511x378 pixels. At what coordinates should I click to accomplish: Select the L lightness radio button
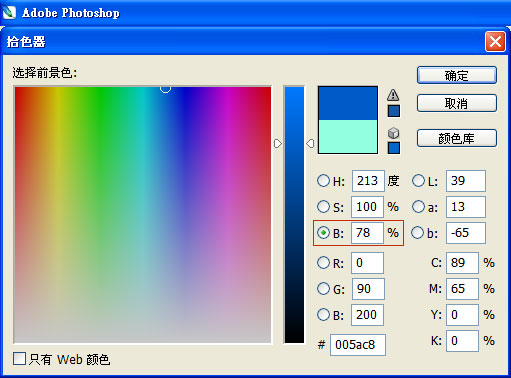[x=418, y=181]
